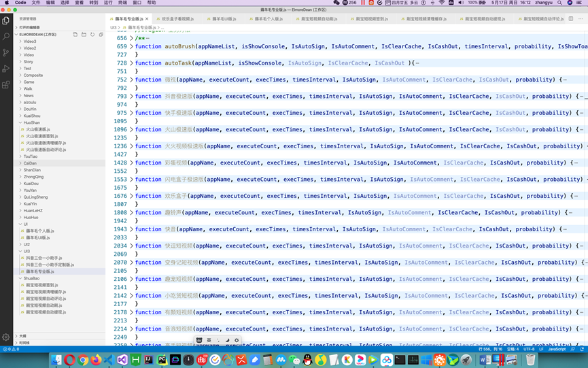Click the 空格: 4 indentation setting
Screen dimensions: 588x368
pyautogui.click(x=513, y=349)
